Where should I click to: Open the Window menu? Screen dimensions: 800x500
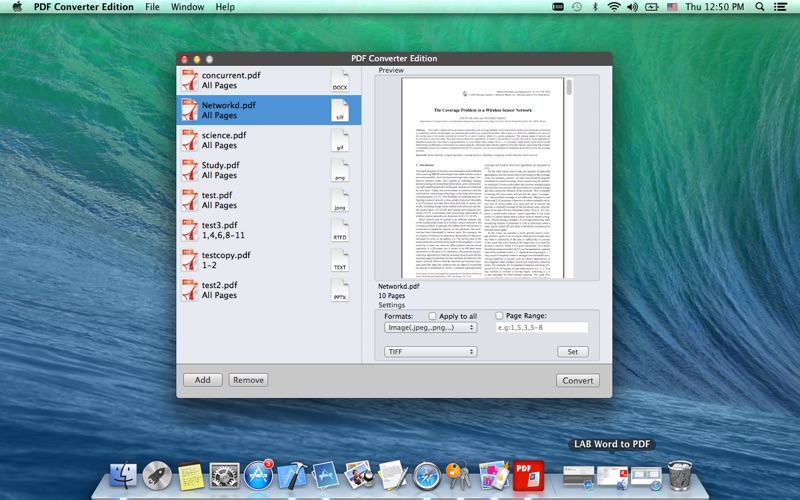187,7
